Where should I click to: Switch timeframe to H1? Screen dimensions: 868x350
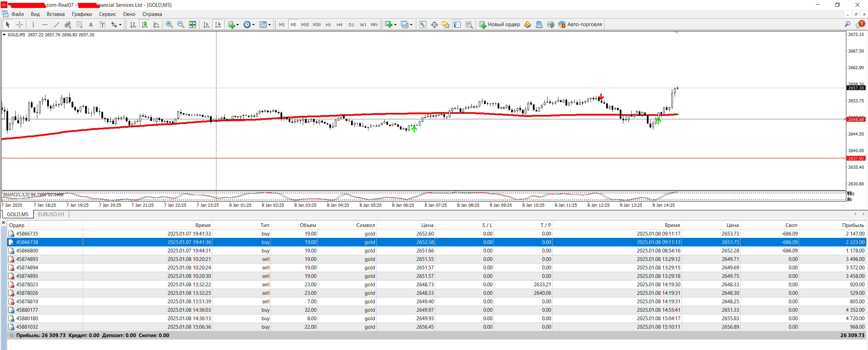328,24
